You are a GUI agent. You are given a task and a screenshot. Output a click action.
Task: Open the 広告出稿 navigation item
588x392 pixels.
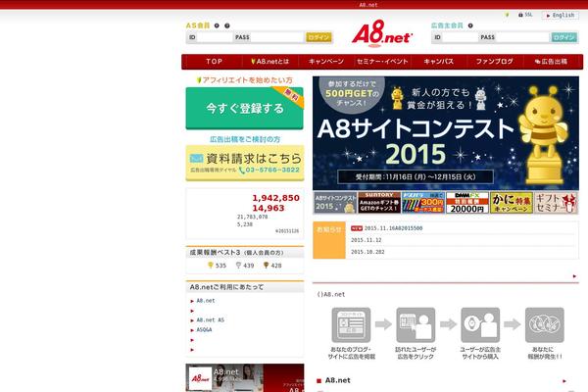click(x=551, y=62)
